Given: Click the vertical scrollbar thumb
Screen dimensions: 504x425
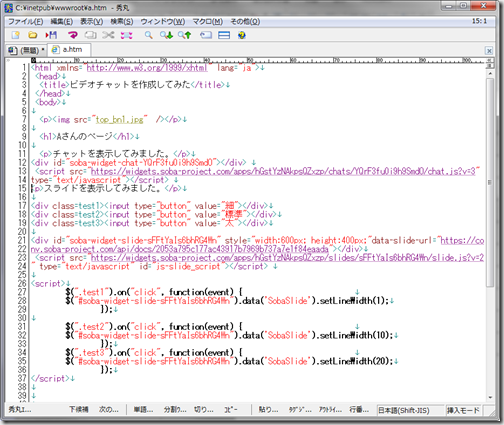Looking at the screenshot, I should tap(490, 182).
